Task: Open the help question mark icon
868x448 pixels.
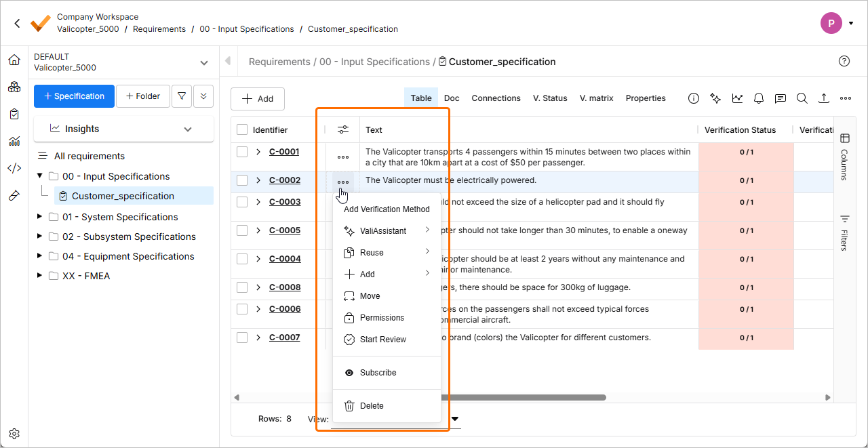Action: click(844, 61)
